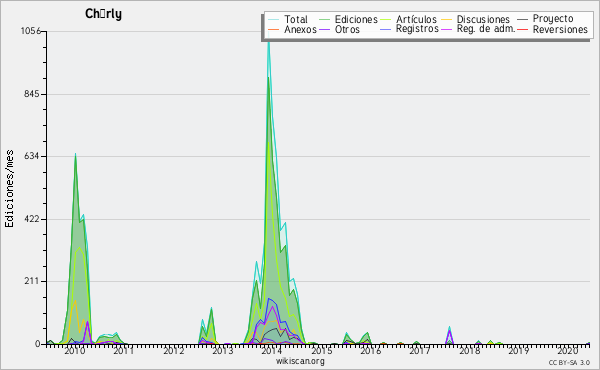Click the red Reversiones line swatch
The image size is (600, 370).
coord(522,29)
